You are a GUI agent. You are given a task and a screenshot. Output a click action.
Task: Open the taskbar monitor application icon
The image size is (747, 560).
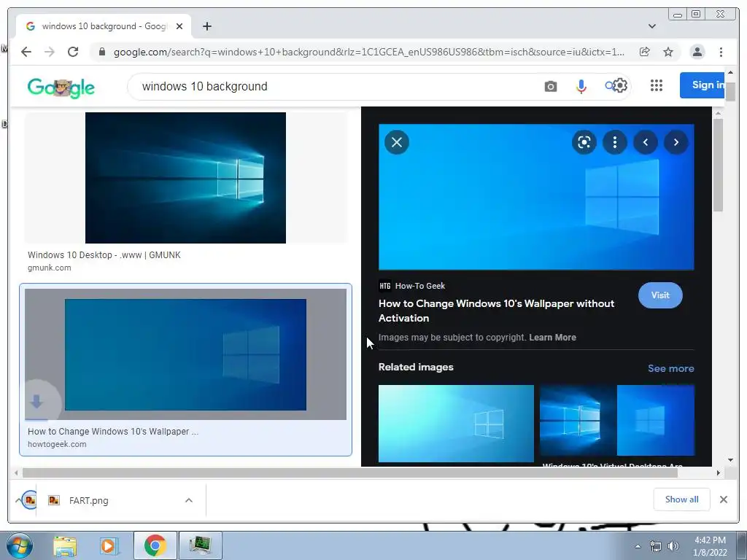tap(200, 545)
